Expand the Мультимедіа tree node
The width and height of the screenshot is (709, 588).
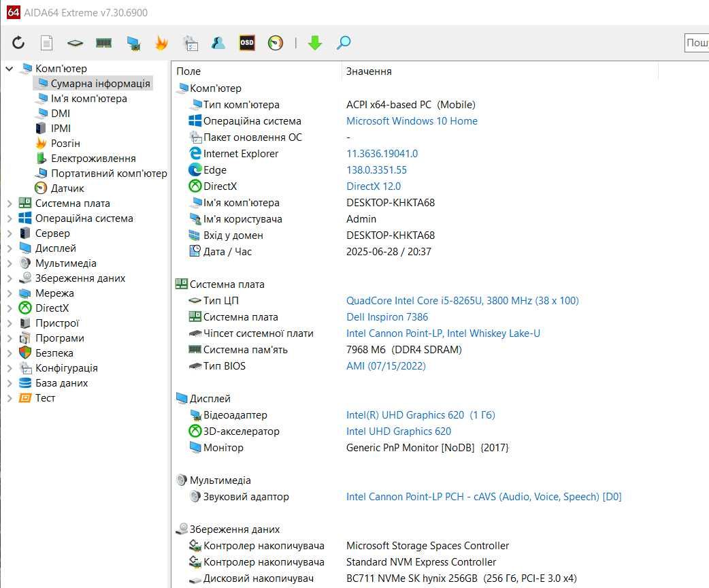[x=9, y=263]
